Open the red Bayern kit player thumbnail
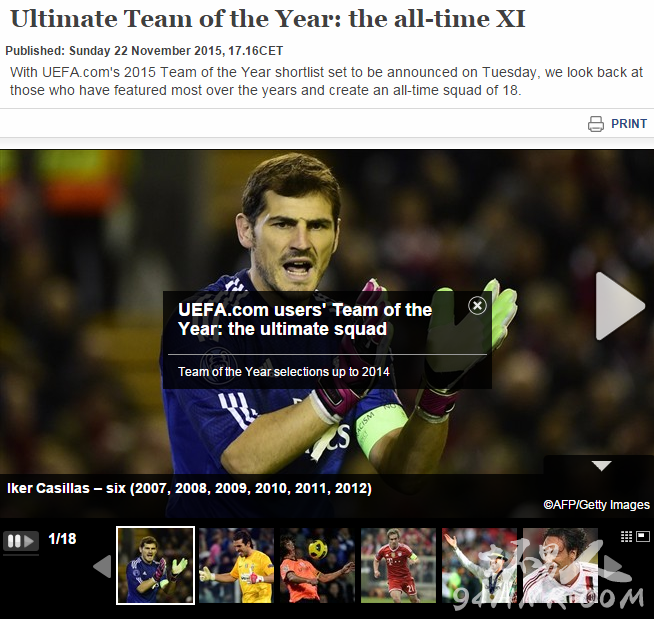 tap(398, 565)
